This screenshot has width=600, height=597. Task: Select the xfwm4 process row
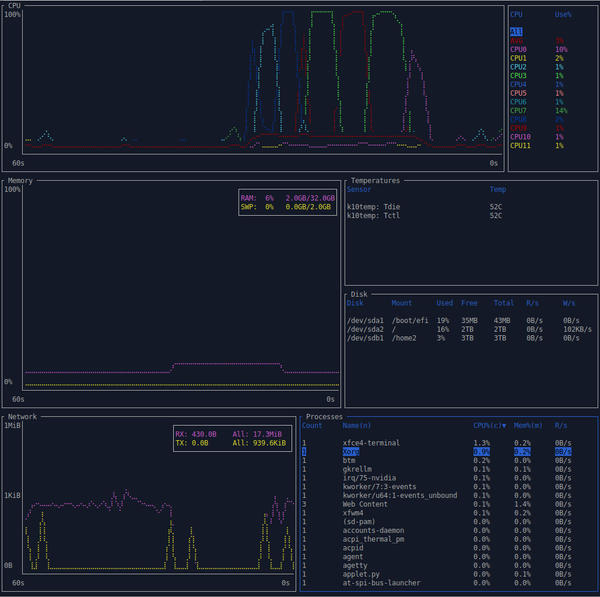437,513
